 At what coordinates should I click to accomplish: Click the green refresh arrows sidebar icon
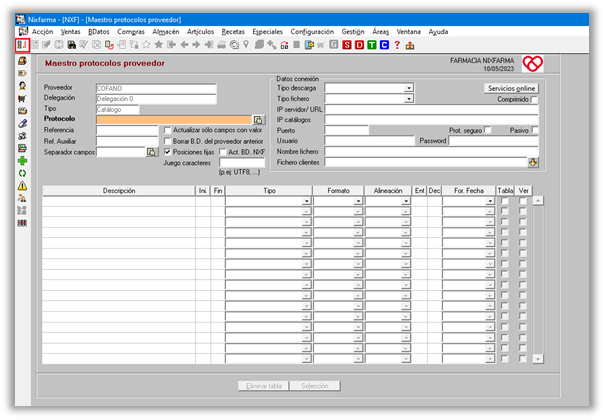[x=22, y=173]
